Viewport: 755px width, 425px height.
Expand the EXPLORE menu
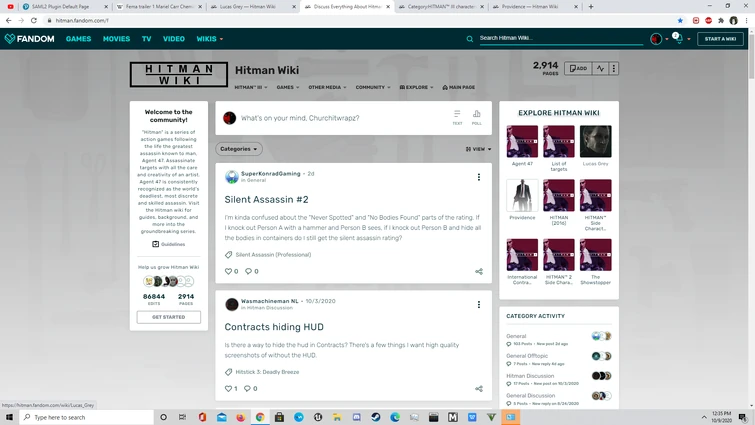[417, 88]
